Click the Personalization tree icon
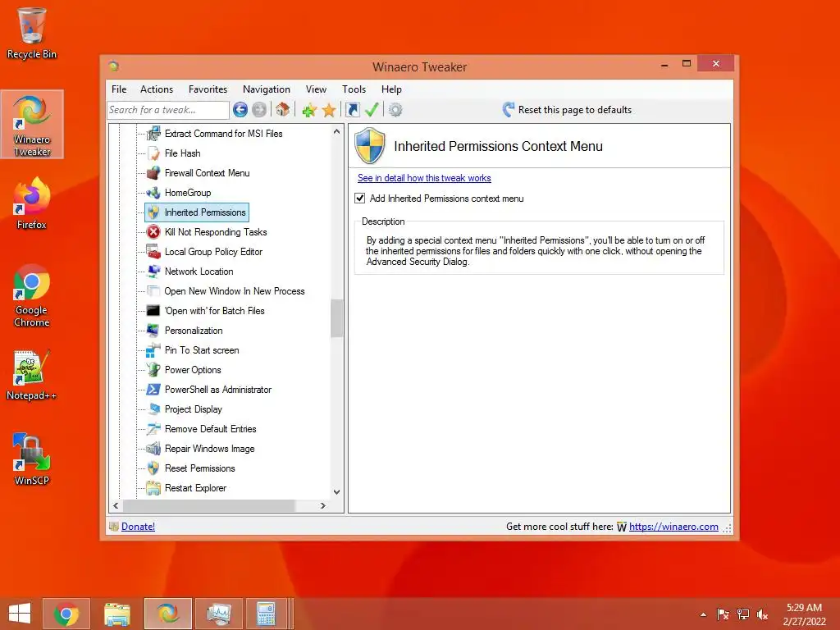Image resolution: width=840 pixels, height=630 pixels. click(153, 331)
